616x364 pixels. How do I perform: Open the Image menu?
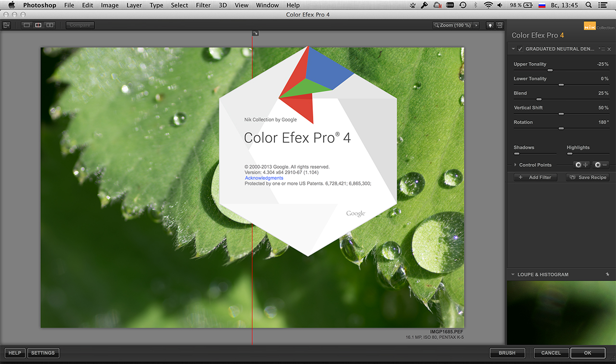pyautogui.click(x=110, y=5)
